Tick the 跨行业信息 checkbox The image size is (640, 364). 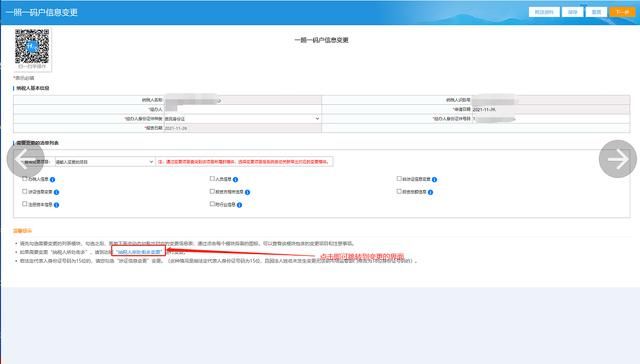pos(212,204)
